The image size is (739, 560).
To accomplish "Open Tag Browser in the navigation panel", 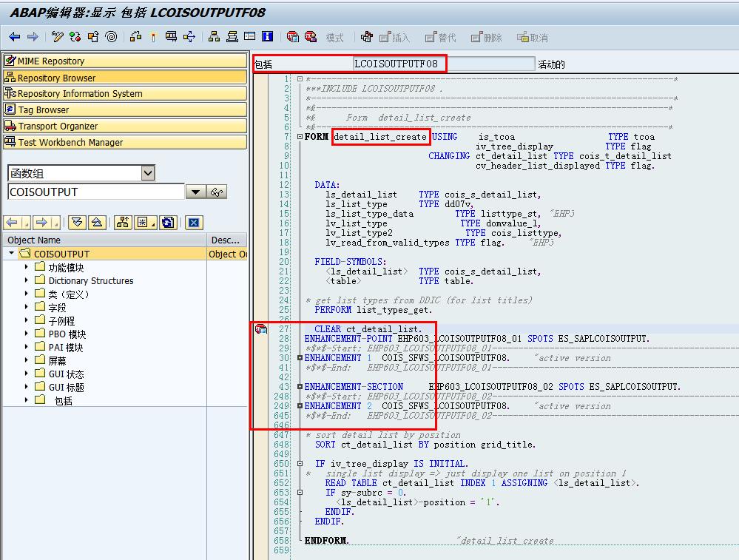I will pos(125,109).
